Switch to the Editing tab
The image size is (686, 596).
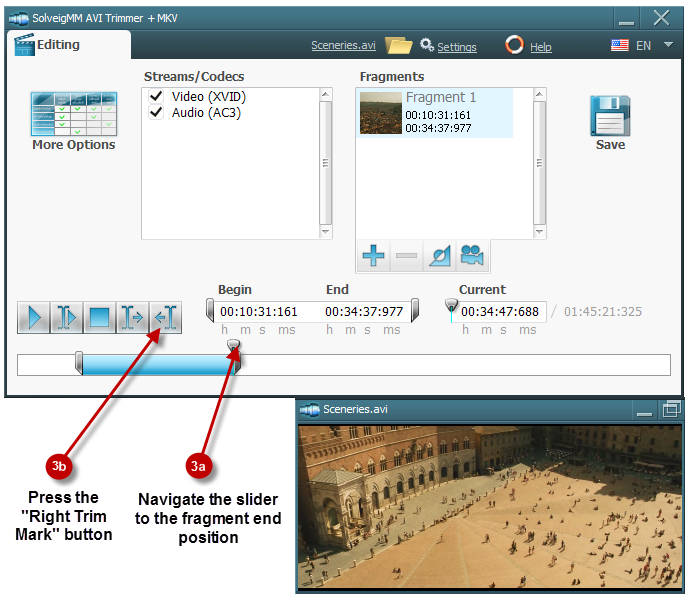(x=69, y=45)
